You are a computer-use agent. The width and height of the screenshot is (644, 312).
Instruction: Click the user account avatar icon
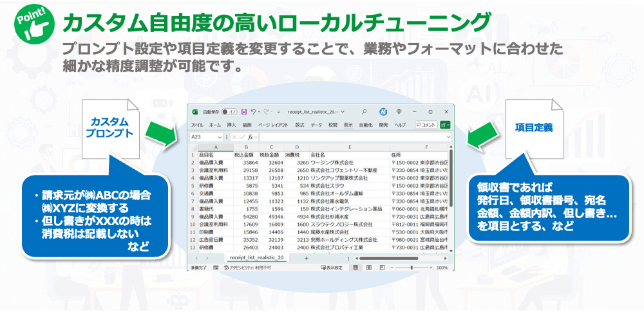click(383, 111)
